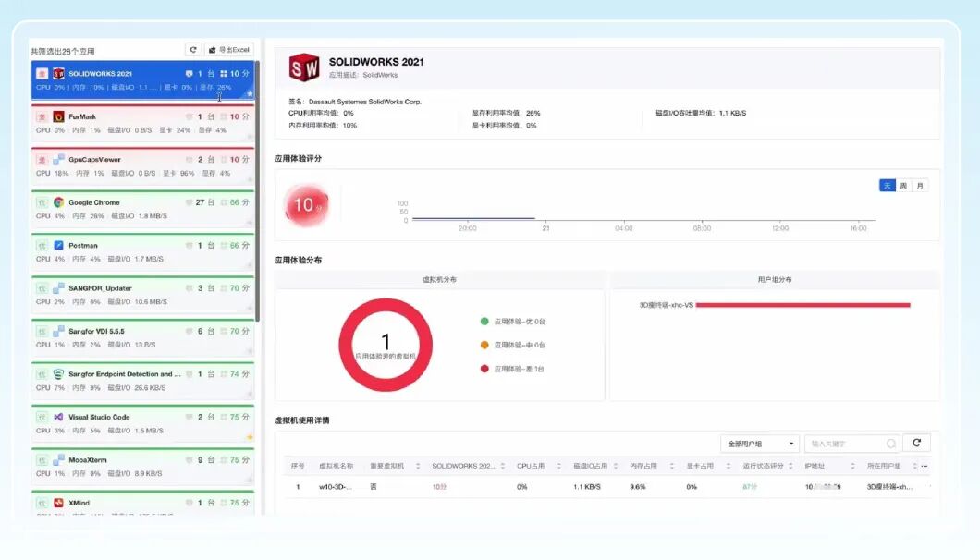This screenshot has width=980, height=560.
Task: Click the 导出Excel export button
Action: [228, 50]
